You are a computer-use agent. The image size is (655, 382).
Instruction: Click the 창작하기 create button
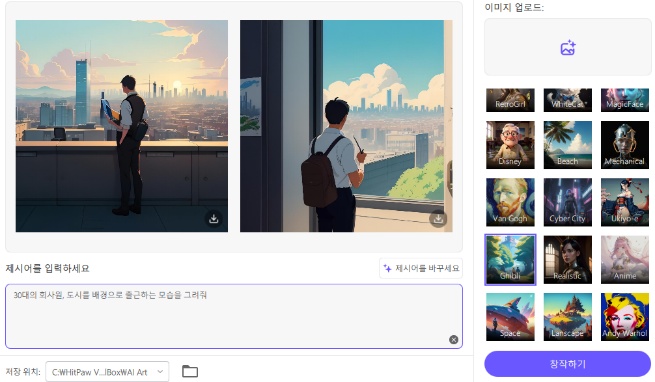click(x=567, y=364)
